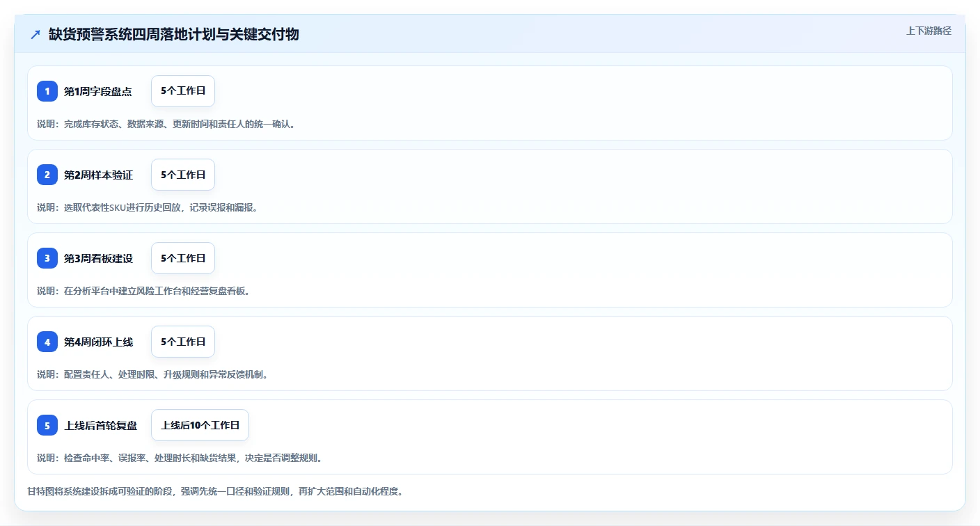Click step number 1 badge
The width and height of the screenshot is (980, 526).
(47, 91)
